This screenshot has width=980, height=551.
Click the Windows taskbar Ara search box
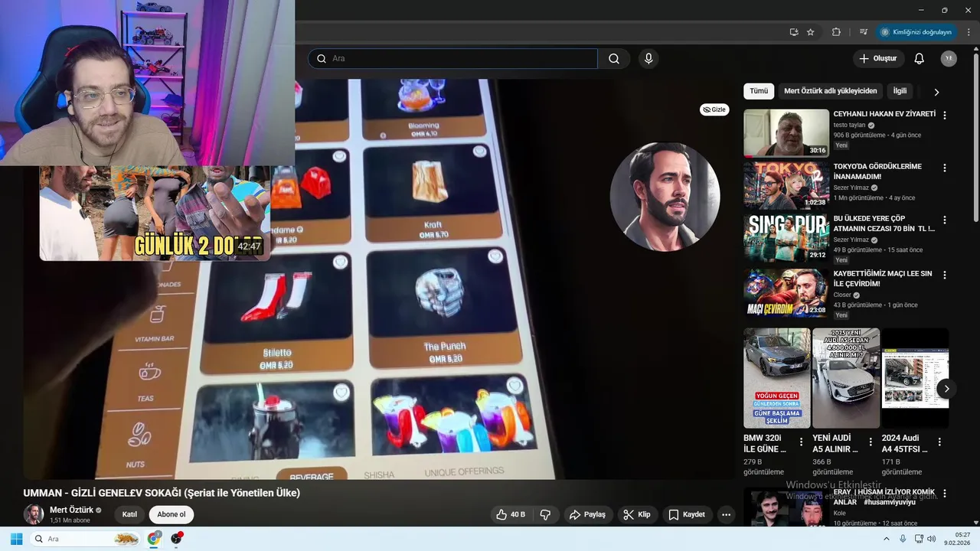[86, 539]
